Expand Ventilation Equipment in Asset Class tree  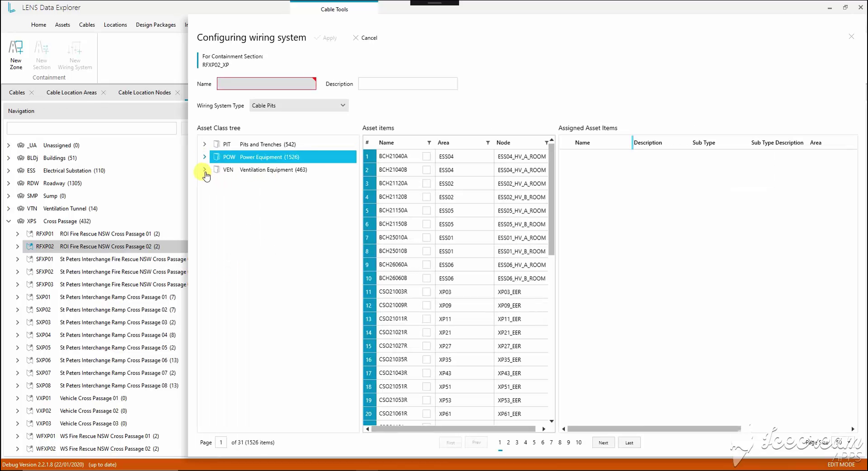[204, 170]
